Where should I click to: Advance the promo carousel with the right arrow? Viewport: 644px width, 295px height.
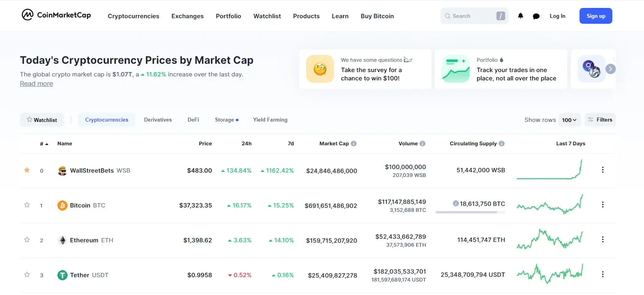click(610, 69)
